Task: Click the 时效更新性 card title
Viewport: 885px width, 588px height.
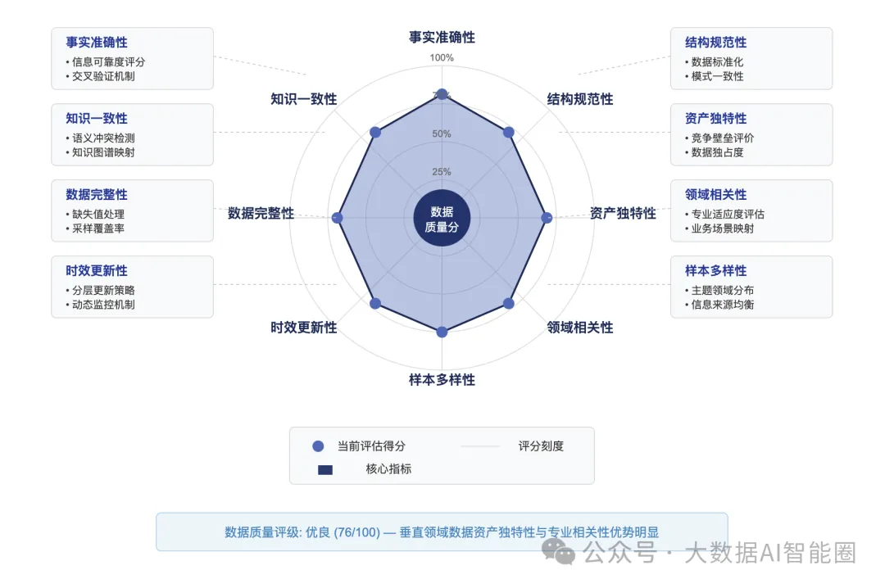Action: 97,271
